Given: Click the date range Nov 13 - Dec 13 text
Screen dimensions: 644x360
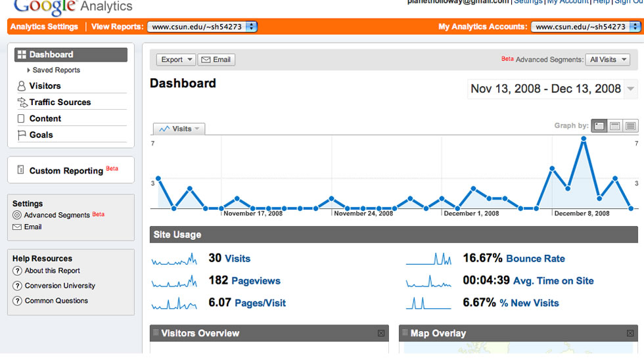Looking at the screenshot, I should 545,89.
